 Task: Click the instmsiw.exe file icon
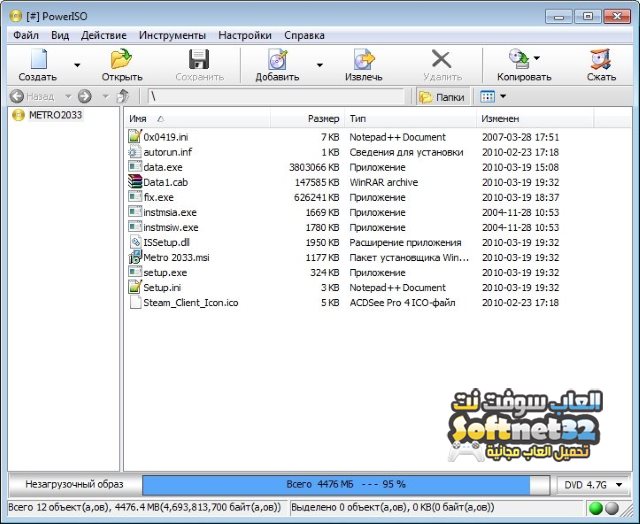pos(135,227)
